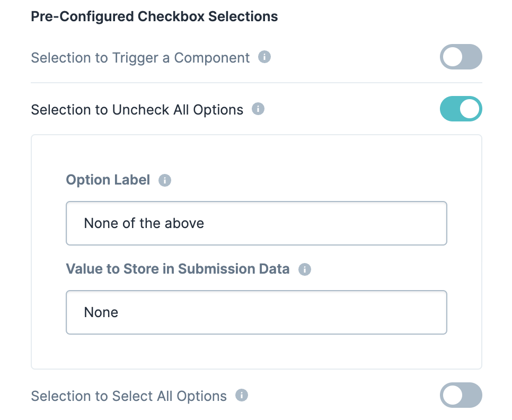Focus the Option Label input field
Image resolution: width=512 pixels, height=420 pixels.
click(257, 223)
